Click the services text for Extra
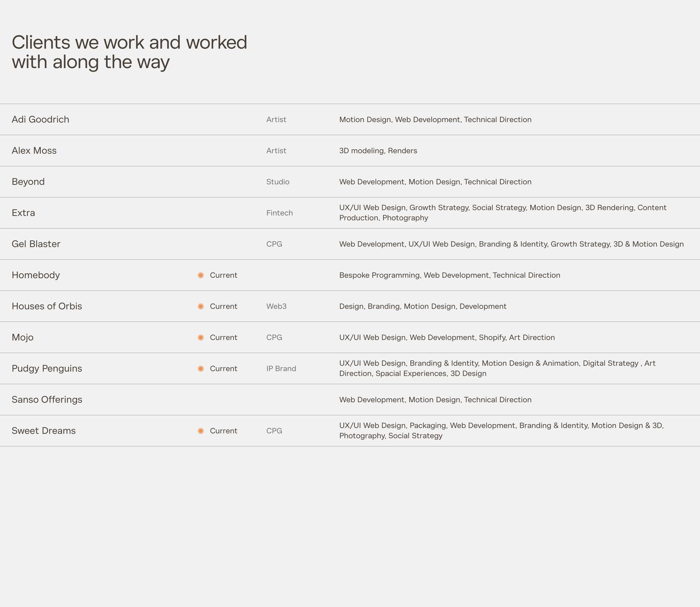This screenshot has width=700, height=607. 503,213
